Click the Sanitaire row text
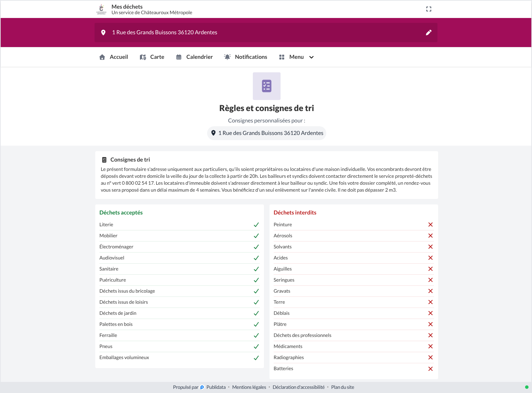This screenshot has height=393, width=532. pyautogui.click(x=109, y=269)
